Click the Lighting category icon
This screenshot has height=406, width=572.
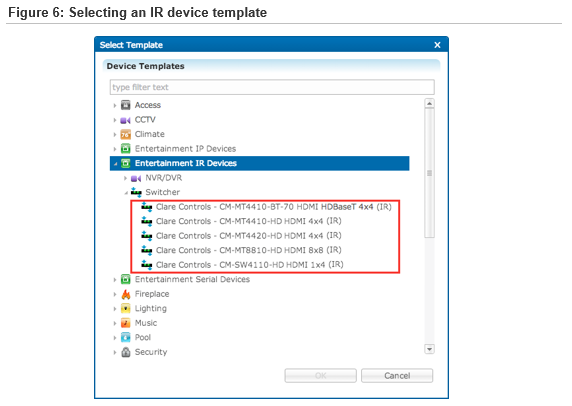pos(125,309)
